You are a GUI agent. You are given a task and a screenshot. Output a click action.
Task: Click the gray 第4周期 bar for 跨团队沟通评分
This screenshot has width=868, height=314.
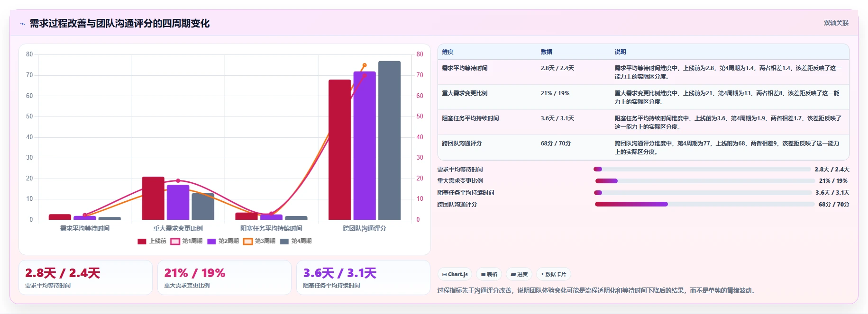tap(389, 141)
